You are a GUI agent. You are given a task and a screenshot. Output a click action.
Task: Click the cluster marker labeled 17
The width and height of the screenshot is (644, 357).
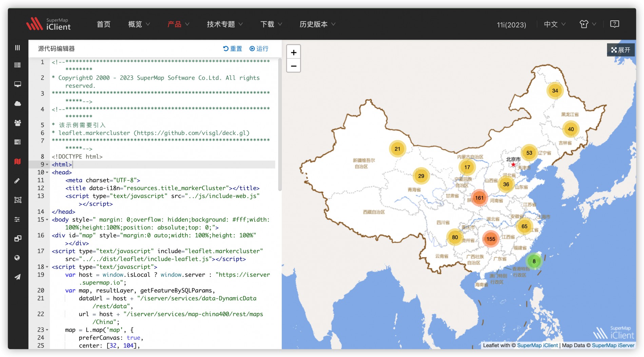(x=467, y=167)
